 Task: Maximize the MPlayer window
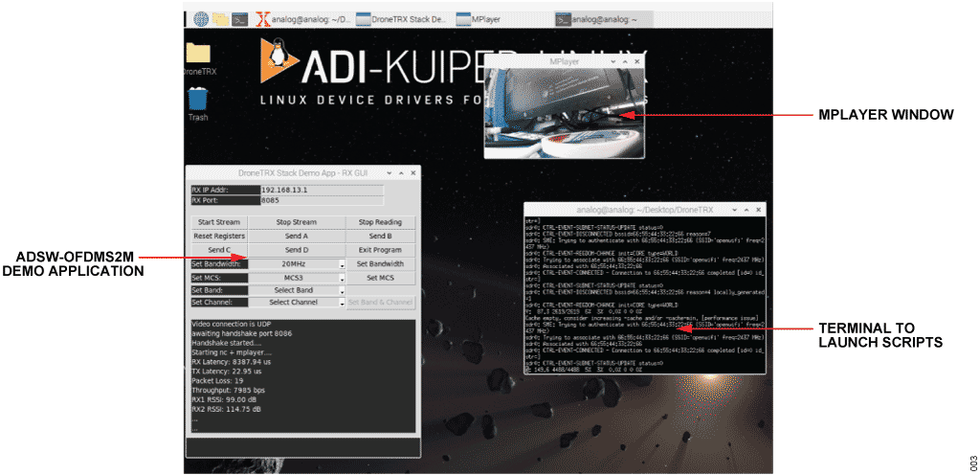(x=625, y=61)
